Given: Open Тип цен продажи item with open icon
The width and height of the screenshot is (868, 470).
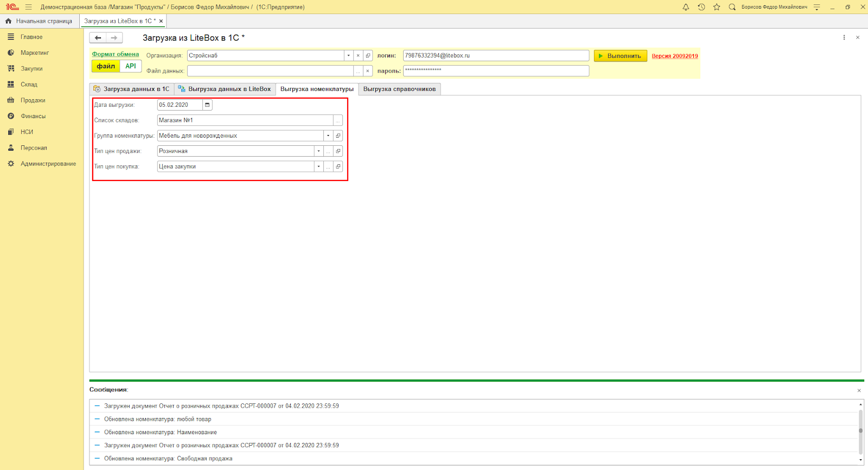Looking at the screenshot, I should [x=338, y=151].
